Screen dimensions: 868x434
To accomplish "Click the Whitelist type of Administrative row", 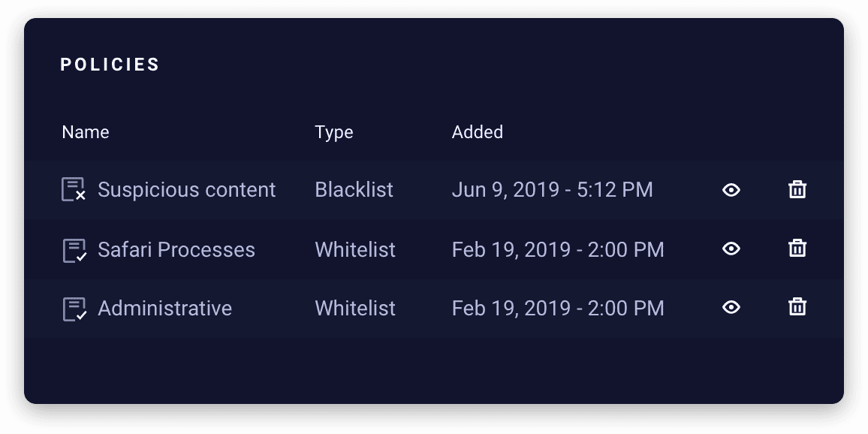I will point(355,309).
